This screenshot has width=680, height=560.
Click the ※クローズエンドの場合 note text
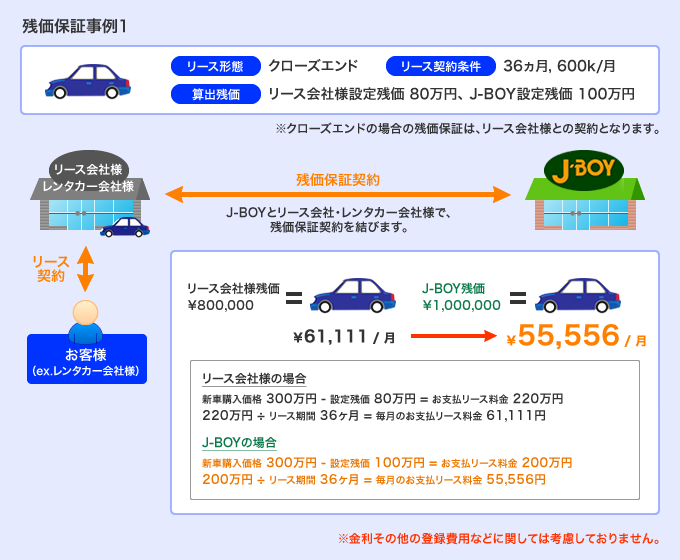click(x=468, y=128)
